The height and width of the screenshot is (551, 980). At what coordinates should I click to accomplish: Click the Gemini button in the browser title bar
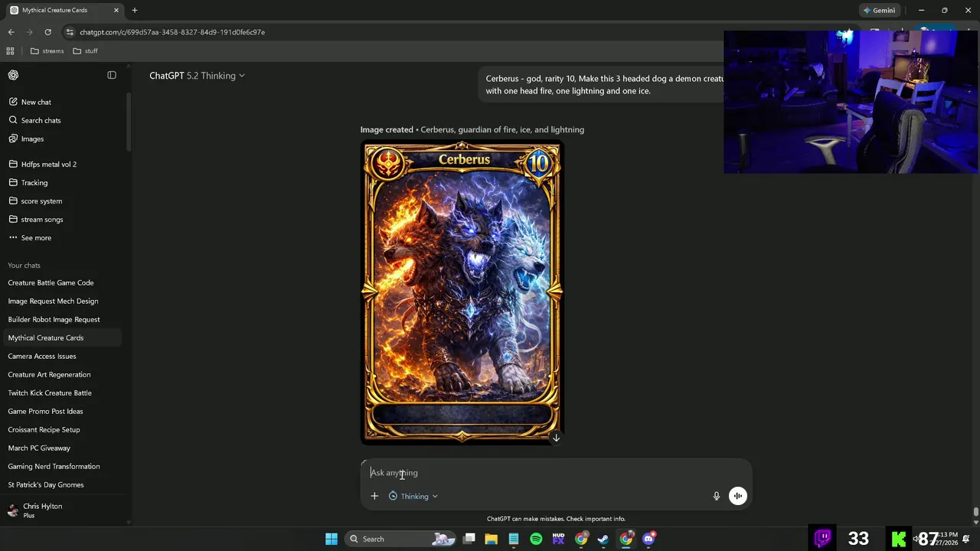coord(879,11)
